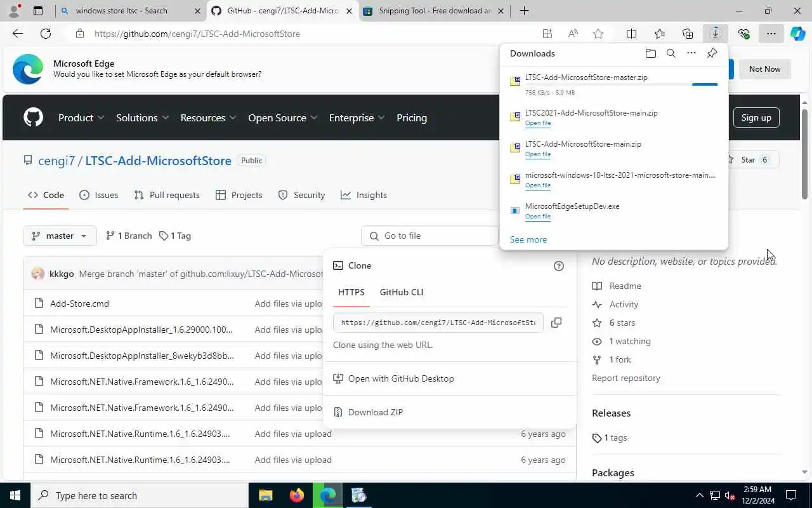Switch to the Issues tab
This screenshot has height=508, width=812.
click(x=99, y=195)
